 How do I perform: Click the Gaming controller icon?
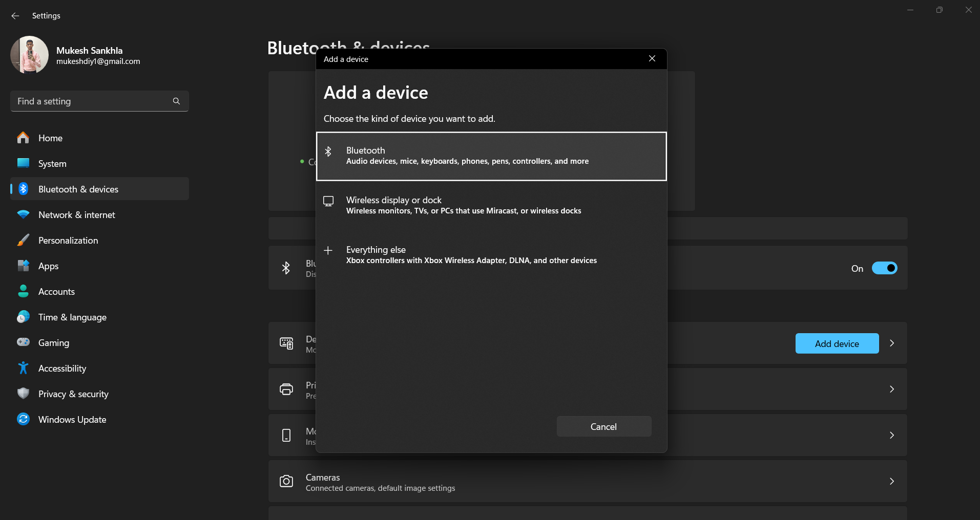[23, 342]
